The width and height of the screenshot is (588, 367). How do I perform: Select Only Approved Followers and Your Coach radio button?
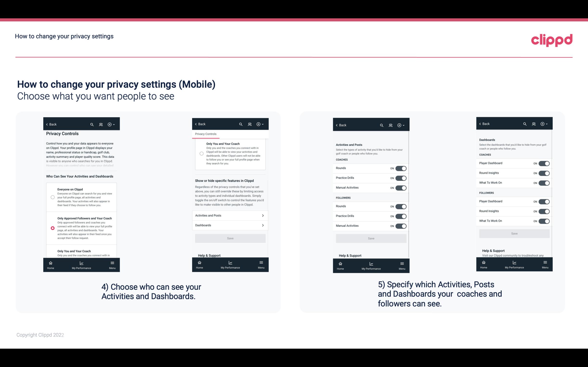point(52,228)
